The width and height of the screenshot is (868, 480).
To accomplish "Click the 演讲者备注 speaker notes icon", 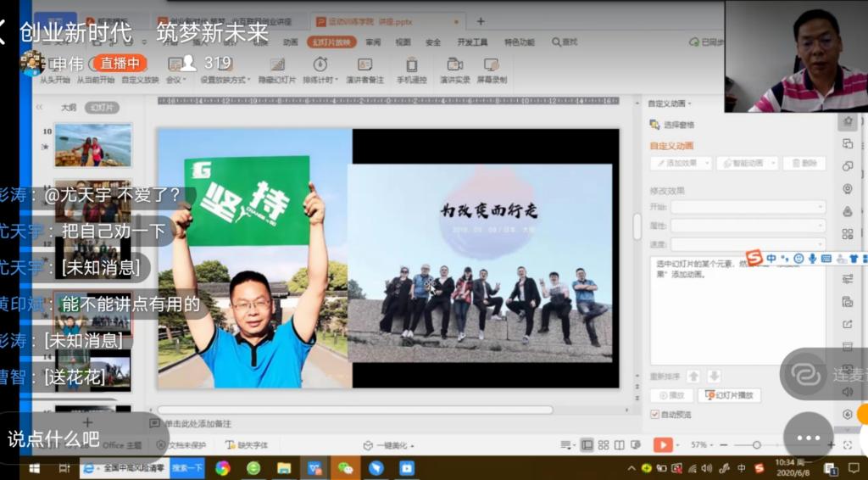I will click(364, 66).
